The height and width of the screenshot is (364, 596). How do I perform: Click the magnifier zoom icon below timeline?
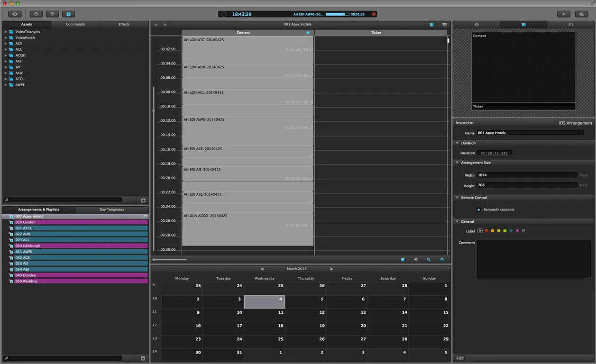429,260
